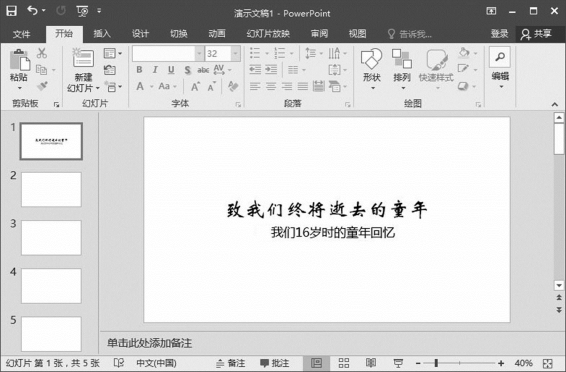Expand the font name dropdown
The width and height of the screenshot is (566, 372).
199,54
